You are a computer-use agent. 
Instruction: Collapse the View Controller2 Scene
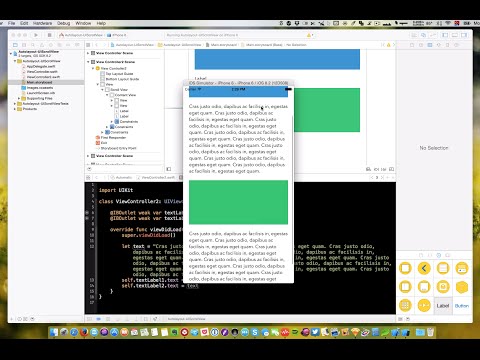pos(89,62)
